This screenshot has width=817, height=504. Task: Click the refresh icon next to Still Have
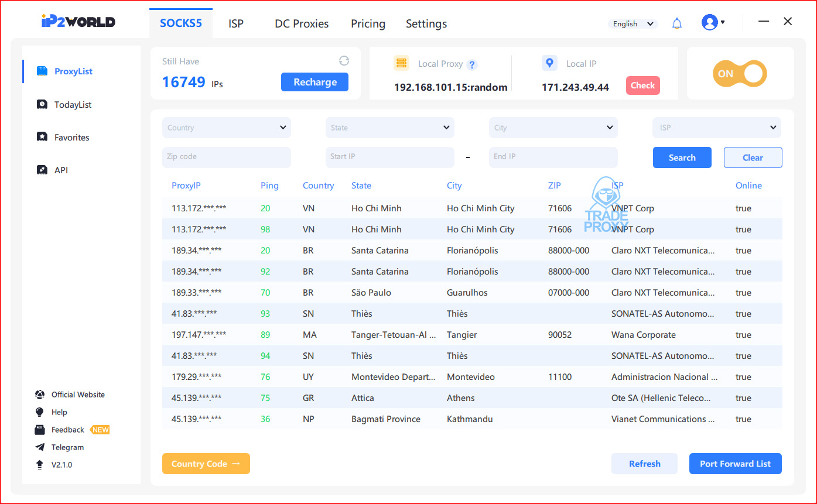click(x=344, y=61)
